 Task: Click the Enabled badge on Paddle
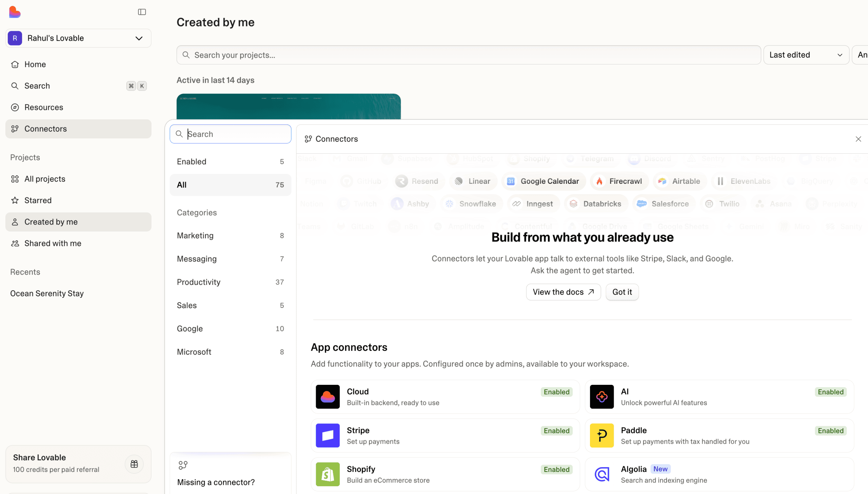click(831, 431)
